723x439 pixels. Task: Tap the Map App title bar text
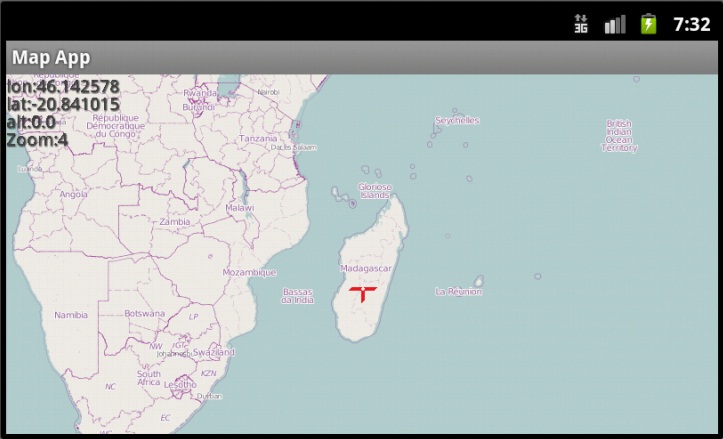(x=51, y=58)
